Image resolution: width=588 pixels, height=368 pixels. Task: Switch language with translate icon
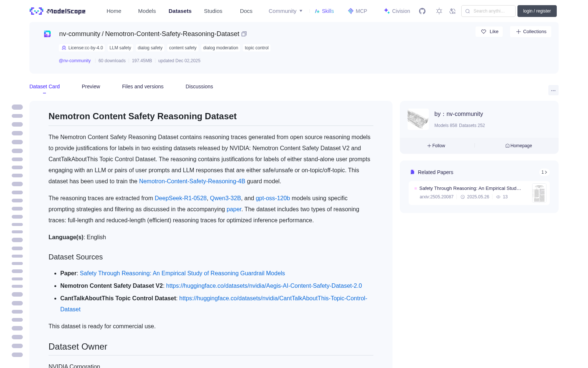click(453, 11)
